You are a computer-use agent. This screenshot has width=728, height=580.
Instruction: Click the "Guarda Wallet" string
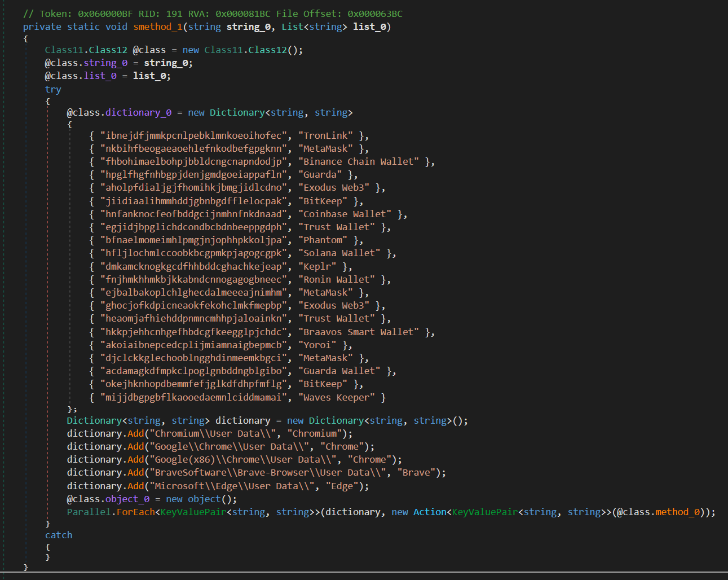[x=339, y=371]
